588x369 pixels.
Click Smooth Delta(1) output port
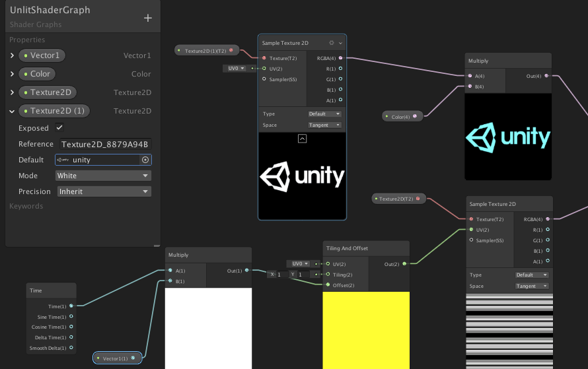click(71, 348)
